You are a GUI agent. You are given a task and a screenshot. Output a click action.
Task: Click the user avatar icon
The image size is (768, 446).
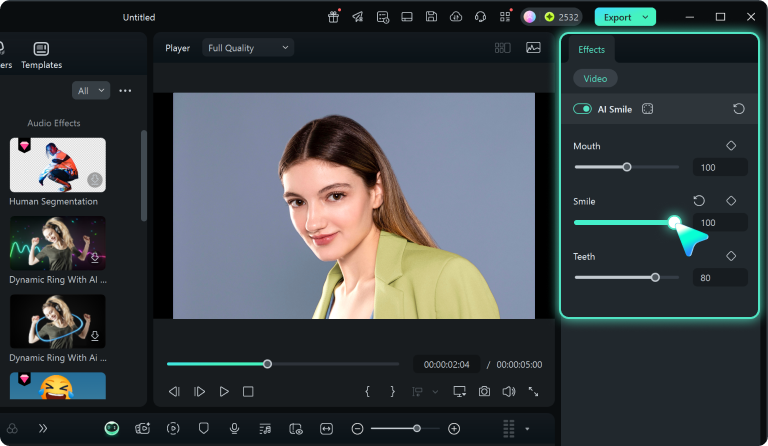pos(529,17)
